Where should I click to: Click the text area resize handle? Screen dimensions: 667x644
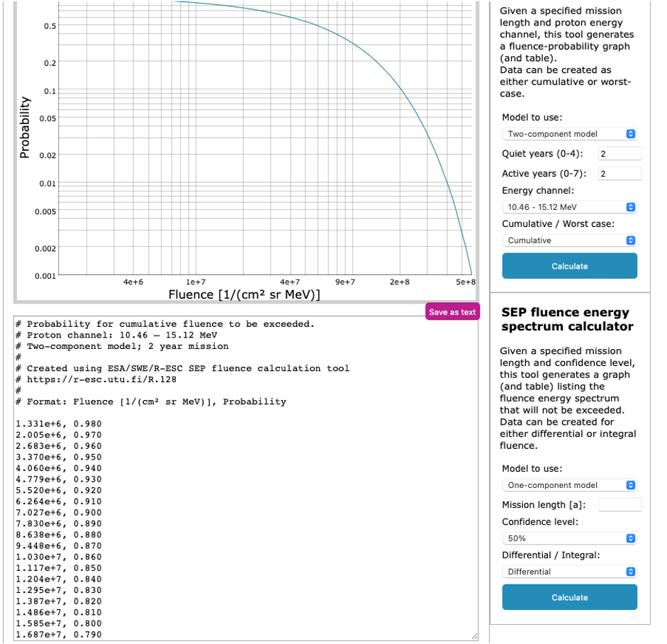pos(473,637)
